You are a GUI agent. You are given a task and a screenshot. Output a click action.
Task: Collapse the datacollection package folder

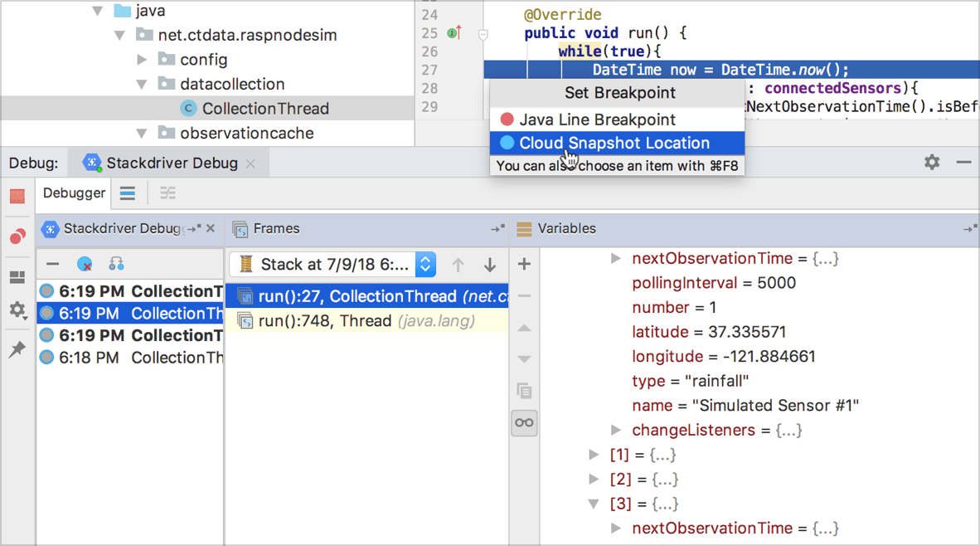[x=142, y=85]
